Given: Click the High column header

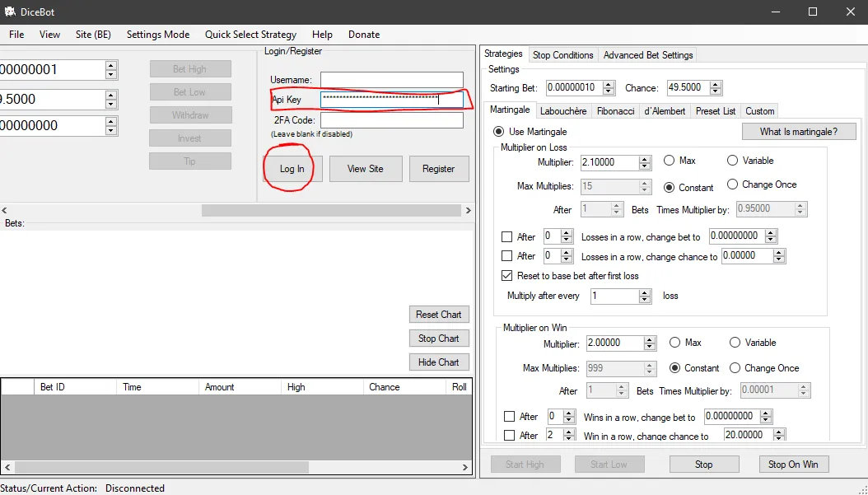Looking at the screenshot, I should tap(322, 387).
